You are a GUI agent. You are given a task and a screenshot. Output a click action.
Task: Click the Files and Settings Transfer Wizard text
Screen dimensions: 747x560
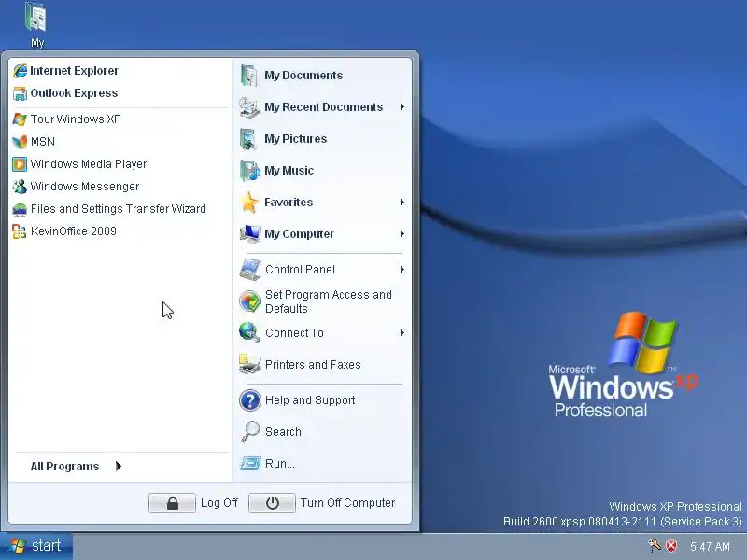(119, 209)
